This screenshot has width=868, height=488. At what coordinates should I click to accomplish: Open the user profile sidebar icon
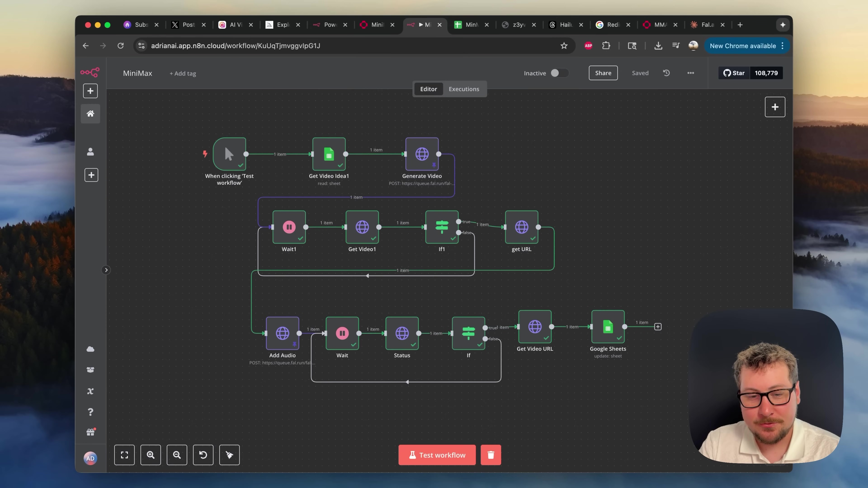click(90, 152)
